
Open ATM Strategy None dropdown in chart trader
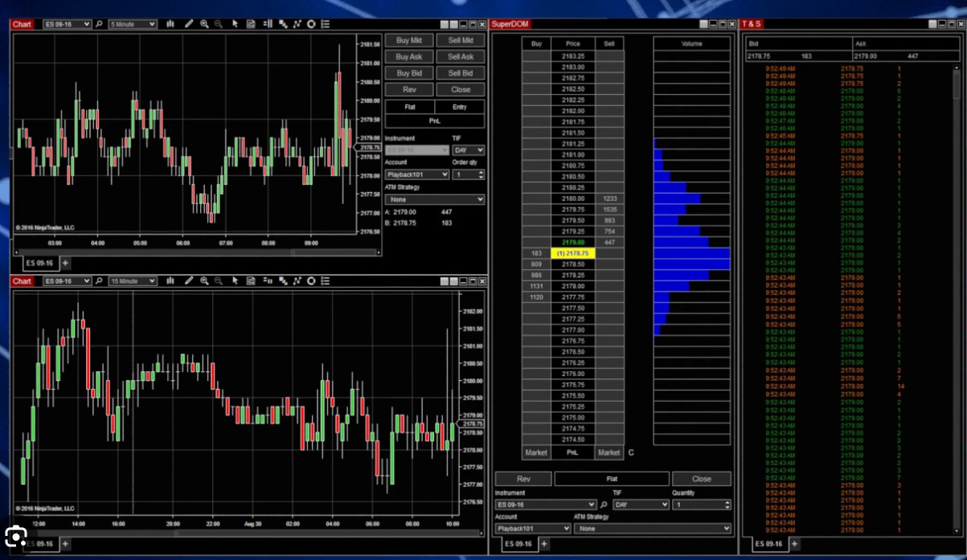tap(435, 199)
